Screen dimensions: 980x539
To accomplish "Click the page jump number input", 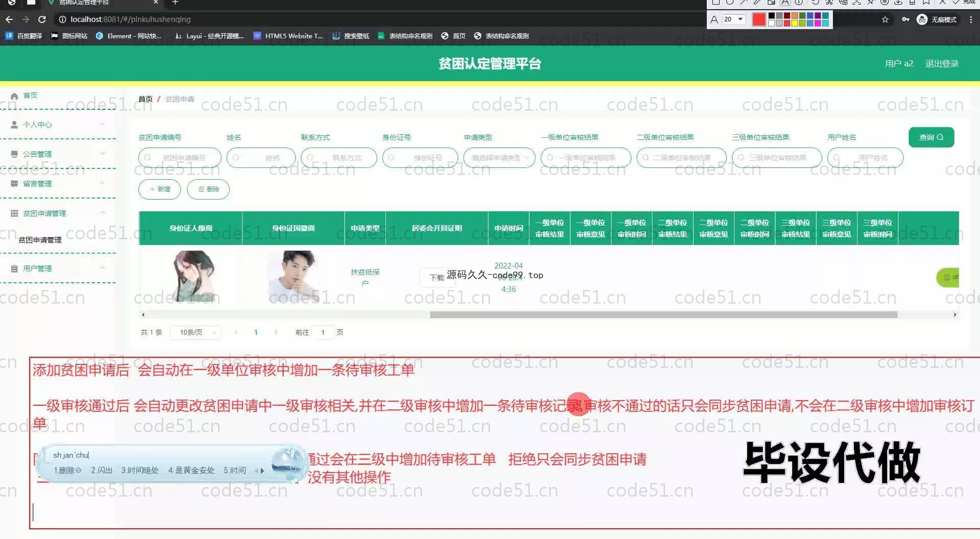I will click(x=323, y=332).
